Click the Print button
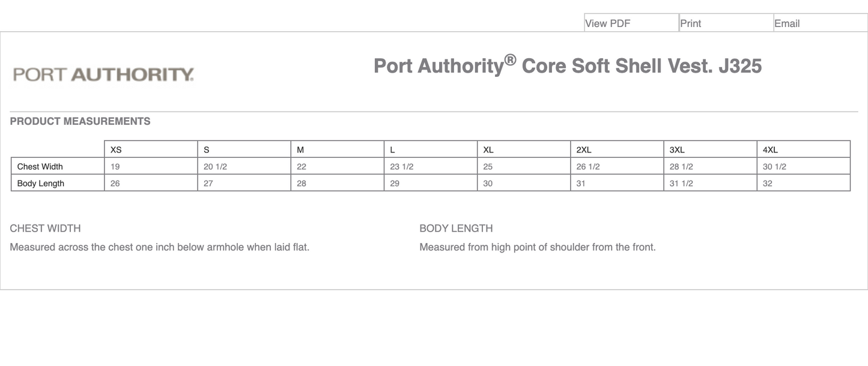 pyautogui.click(x=690, y=23)
